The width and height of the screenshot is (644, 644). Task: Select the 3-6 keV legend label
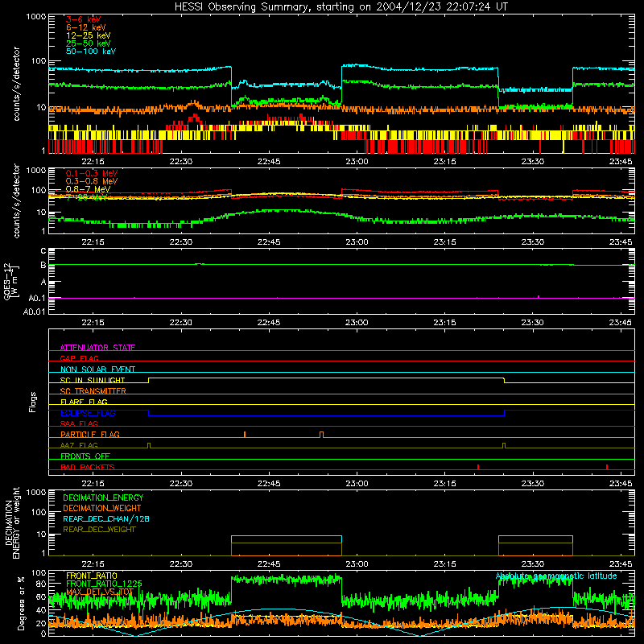click(x=84, y=19)
